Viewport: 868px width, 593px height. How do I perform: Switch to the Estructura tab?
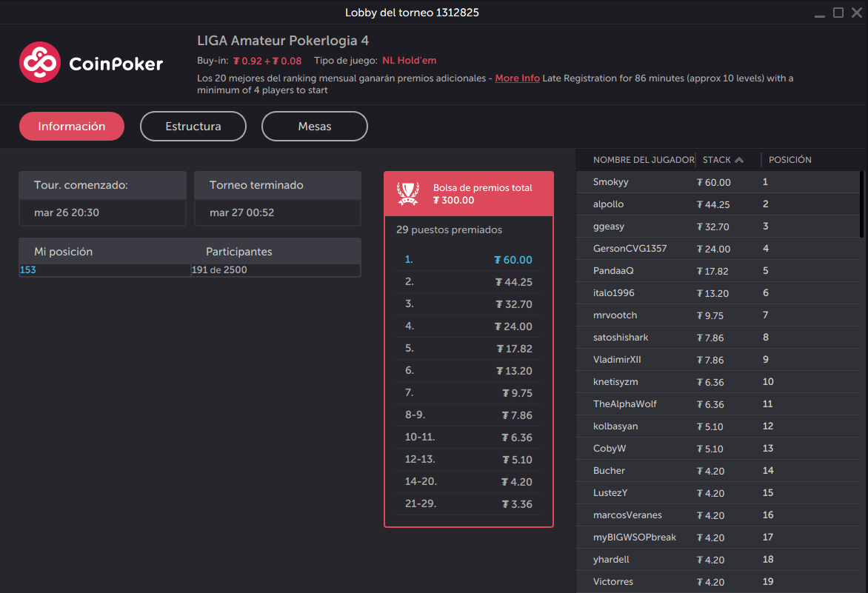[193, 126]
